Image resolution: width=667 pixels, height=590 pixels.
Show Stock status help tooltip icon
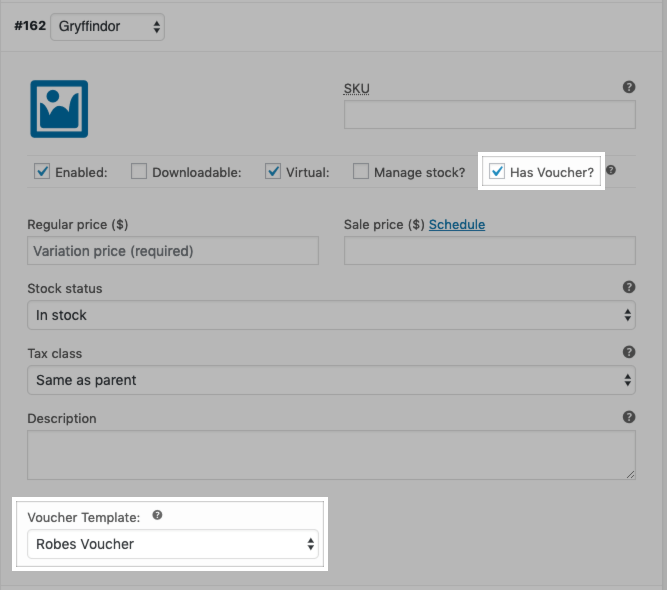coord(629,287)
